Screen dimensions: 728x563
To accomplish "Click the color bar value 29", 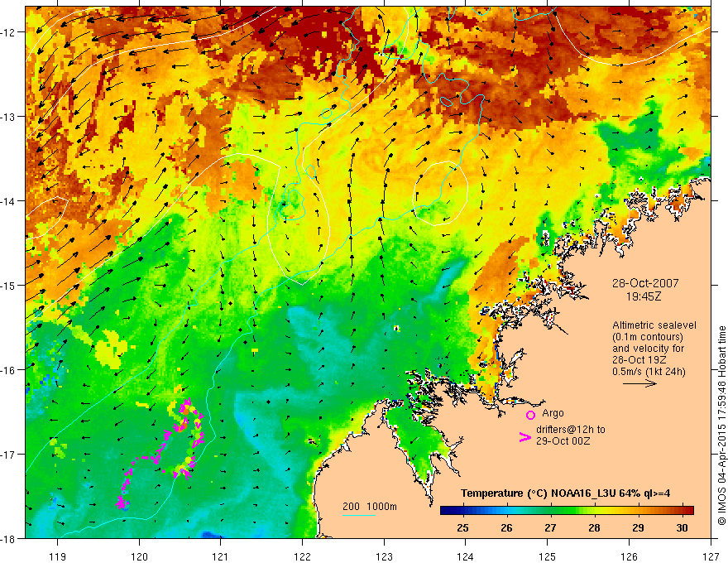I will coord(638,527).
